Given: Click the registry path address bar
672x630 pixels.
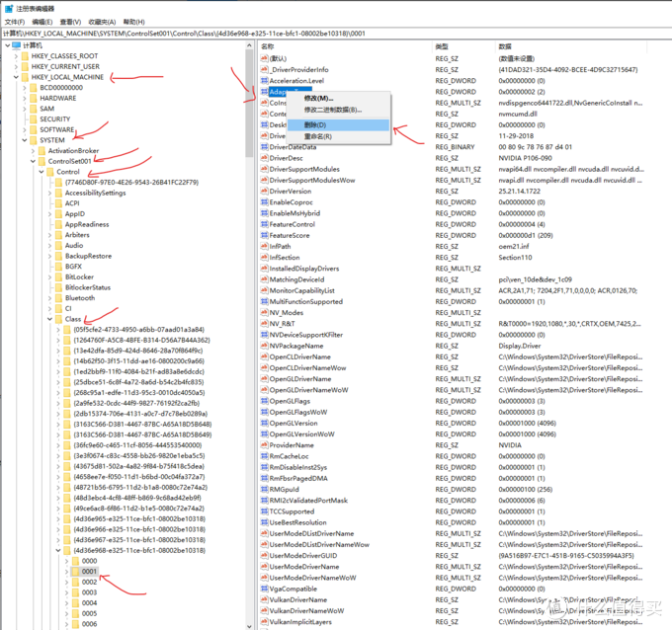Looking at the screenshot, I should point(336,34).
